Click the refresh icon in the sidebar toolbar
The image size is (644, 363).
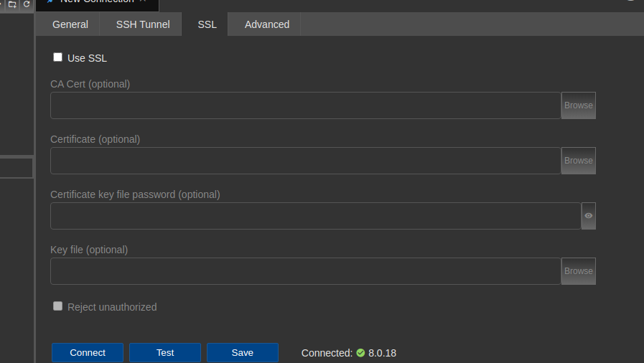click(x=27, y=4)
